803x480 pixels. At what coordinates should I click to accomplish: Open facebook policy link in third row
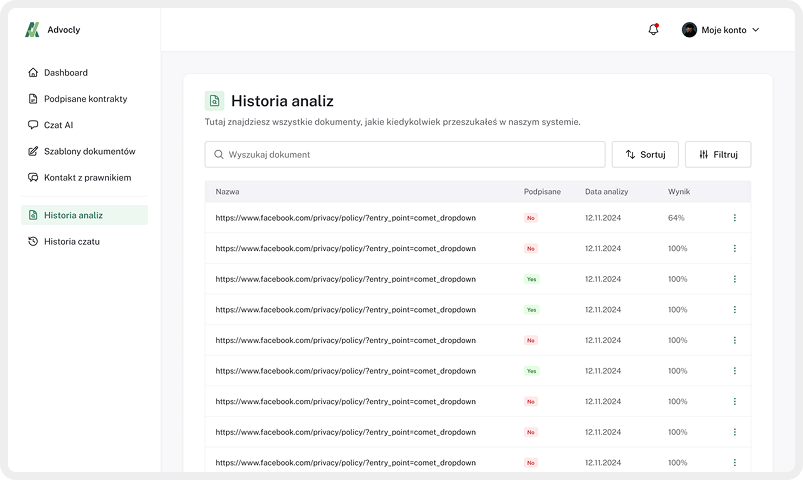click(x=346, y=279)
